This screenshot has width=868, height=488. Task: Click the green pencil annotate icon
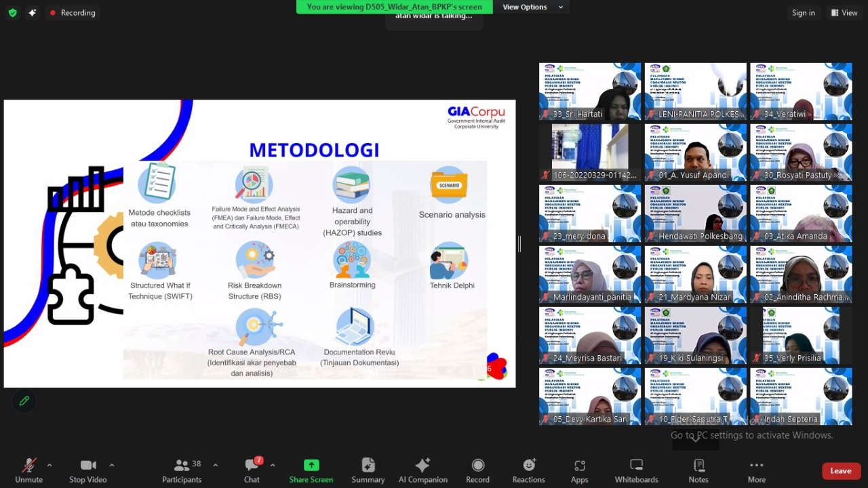24,401
